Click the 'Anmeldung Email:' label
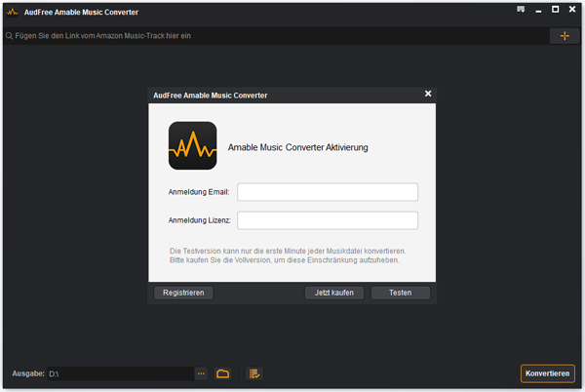 pos(199,192)
